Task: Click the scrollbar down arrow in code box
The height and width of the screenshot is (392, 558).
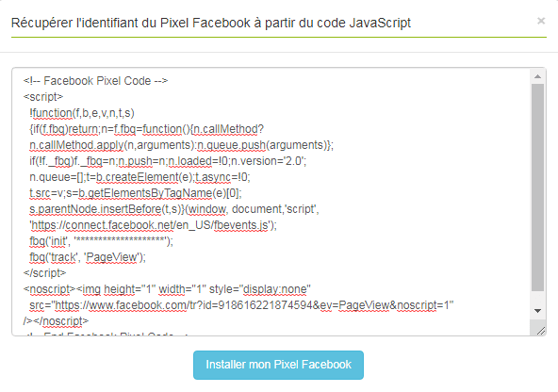Action: (x=537, y=311)
